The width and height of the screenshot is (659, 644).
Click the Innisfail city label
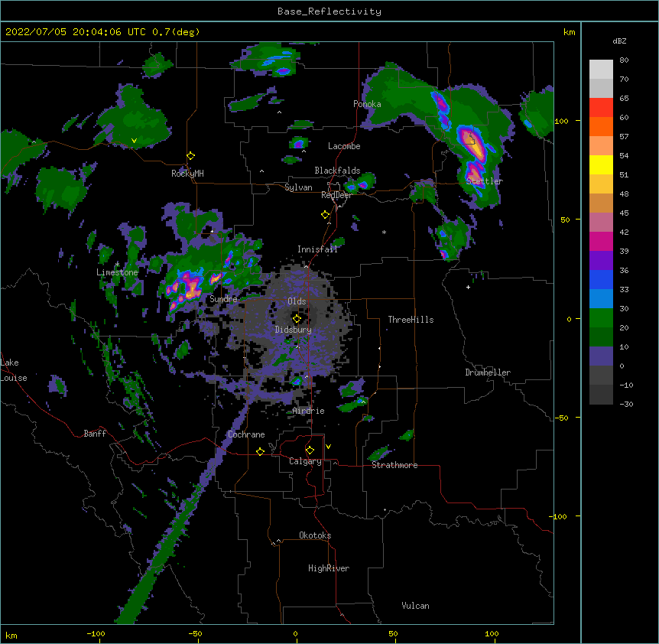[317, 249]
